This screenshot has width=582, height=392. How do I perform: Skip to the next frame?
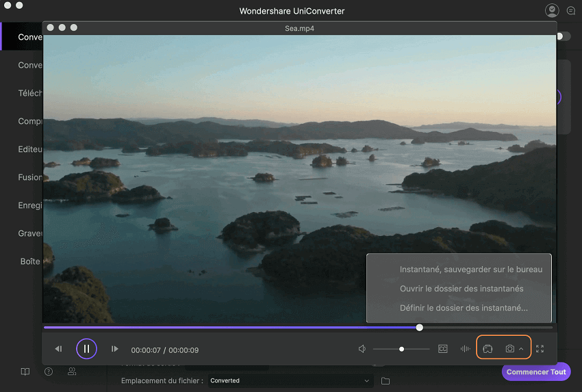(x=114, y=349)
